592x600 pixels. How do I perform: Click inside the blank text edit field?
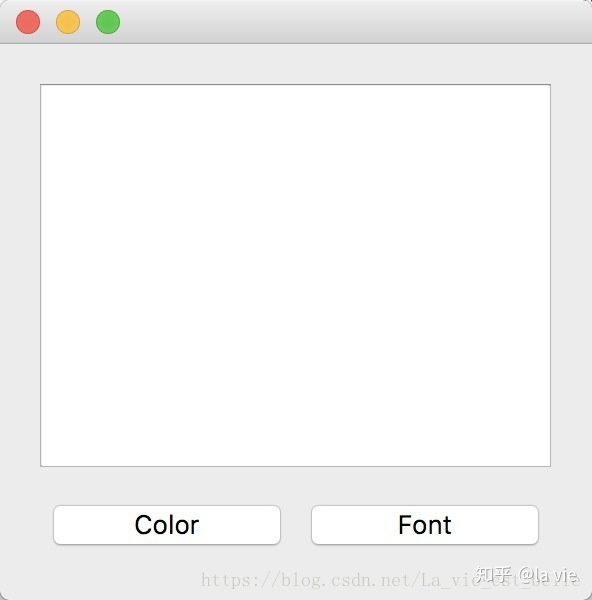[x=295, y=275]
